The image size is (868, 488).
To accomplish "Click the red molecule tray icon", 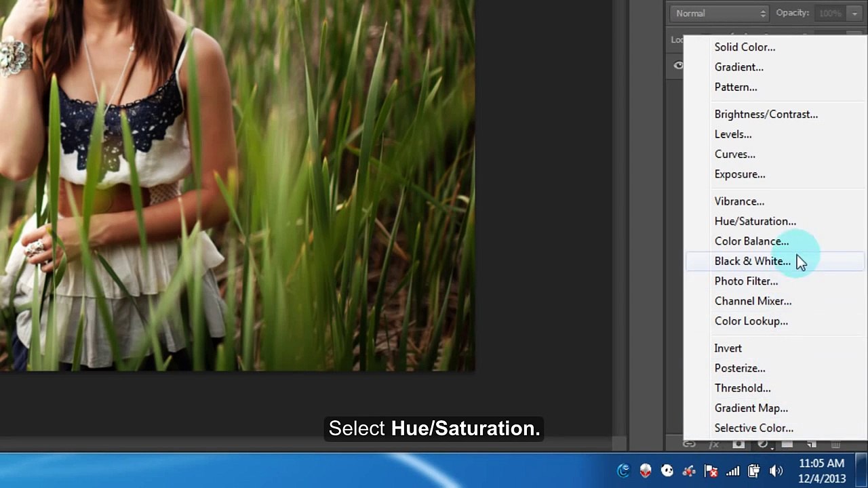I will pyautogui.click(x=689, y=470).
